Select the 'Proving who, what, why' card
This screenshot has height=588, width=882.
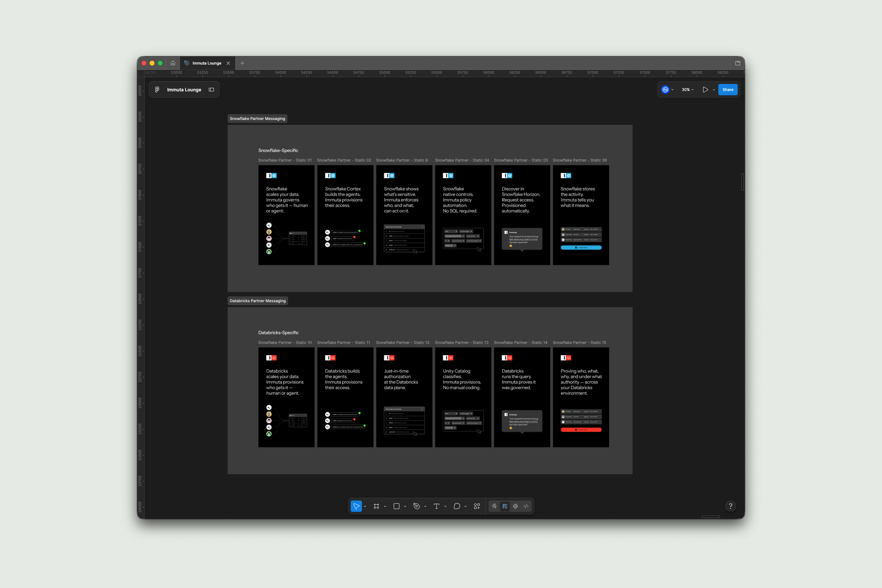[581, 397]
